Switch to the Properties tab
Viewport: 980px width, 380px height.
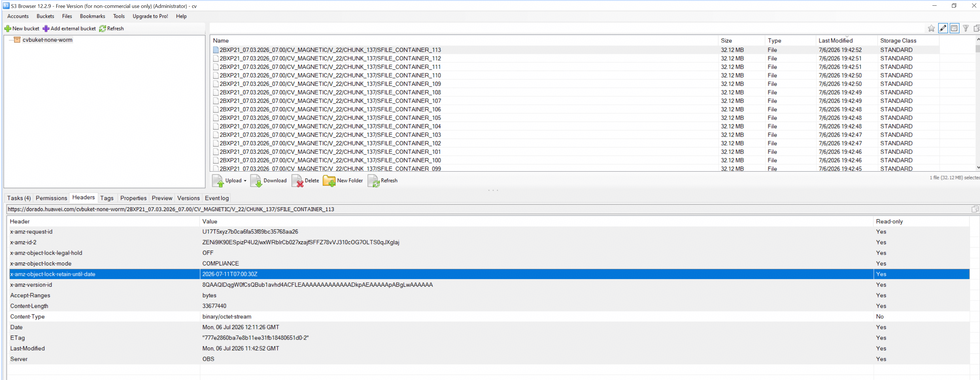pos(133,198)
